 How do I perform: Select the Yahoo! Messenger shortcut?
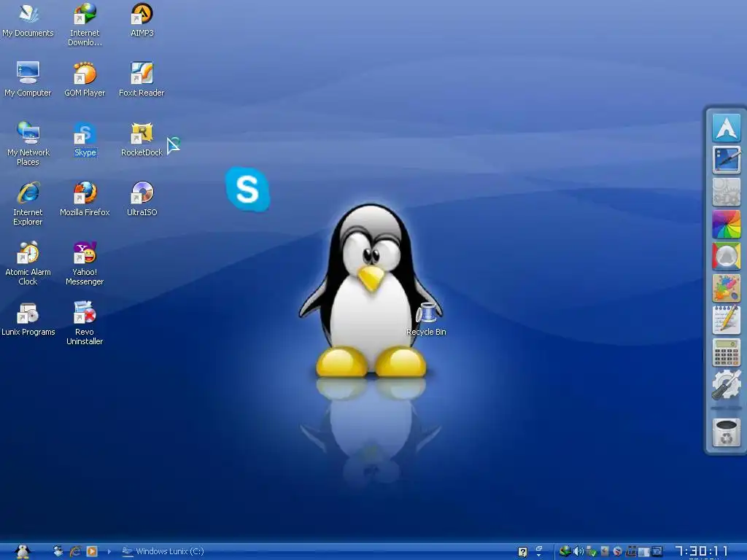[x=85, y=264]
